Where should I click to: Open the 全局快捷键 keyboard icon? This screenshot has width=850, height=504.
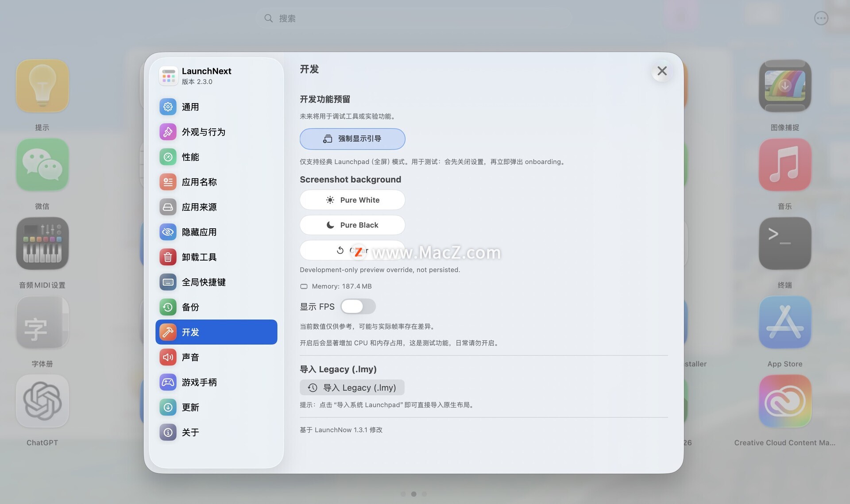(x=168, y=282)
